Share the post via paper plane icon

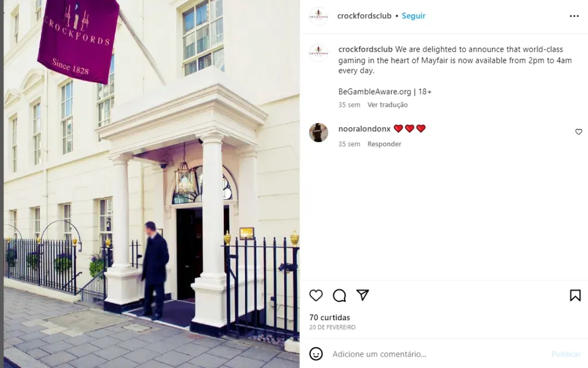tap(363, 295)
